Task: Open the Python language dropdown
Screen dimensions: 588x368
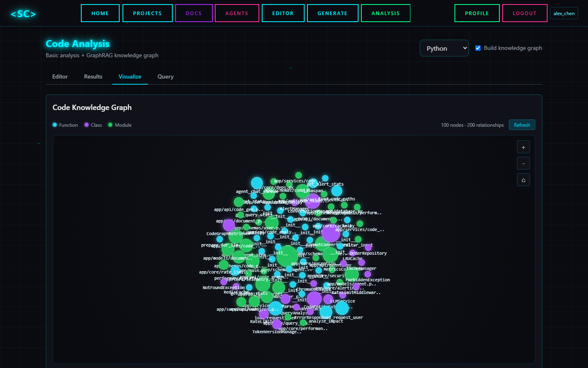Action: point(444,48)
